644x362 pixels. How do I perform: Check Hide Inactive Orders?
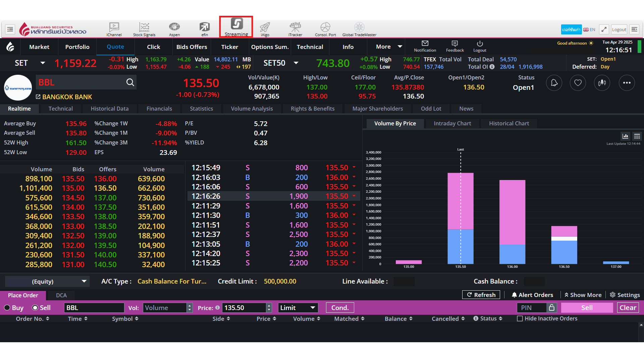[520, 319]
